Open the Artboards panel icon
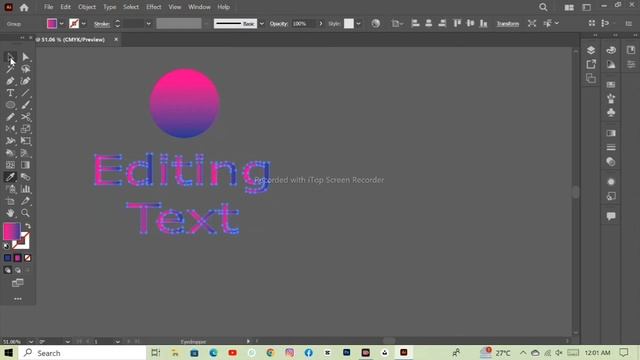Viewport: 640px width, 360px height. pos(591,78)
